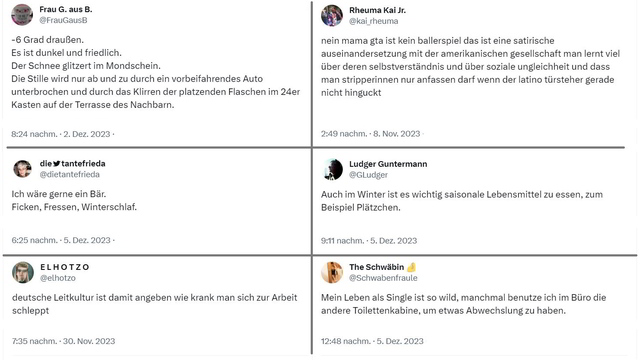Open the 7:35 nachm. 30. Nov. 2023 timestamp
Image resolution: width=640 pixels, height=360 pixels.
pyautogui.click(x=63, y=341)
